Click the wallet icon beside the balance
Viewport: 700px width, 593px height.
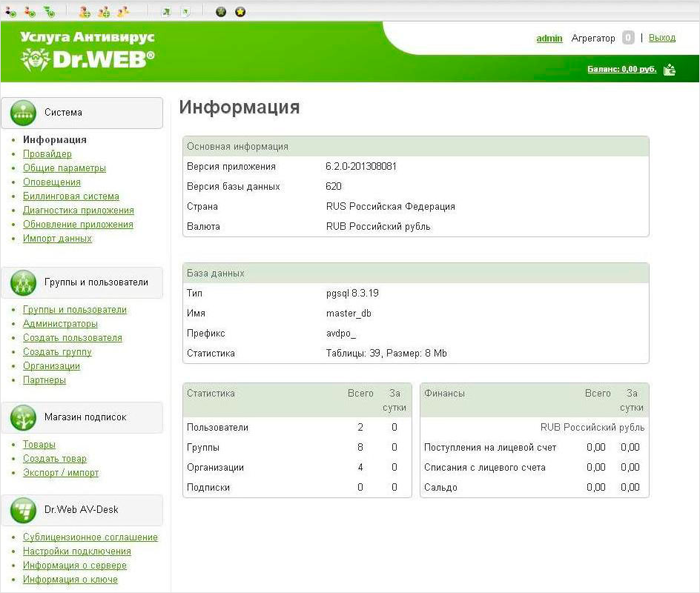pyautogui.click(x=669, y=70)
